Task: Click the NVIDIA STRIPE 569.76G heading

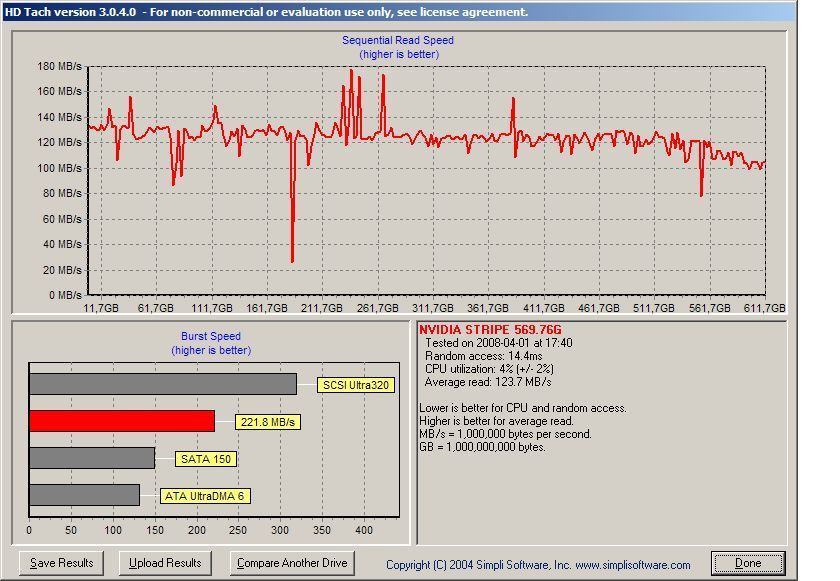Action: click(490, 329)
